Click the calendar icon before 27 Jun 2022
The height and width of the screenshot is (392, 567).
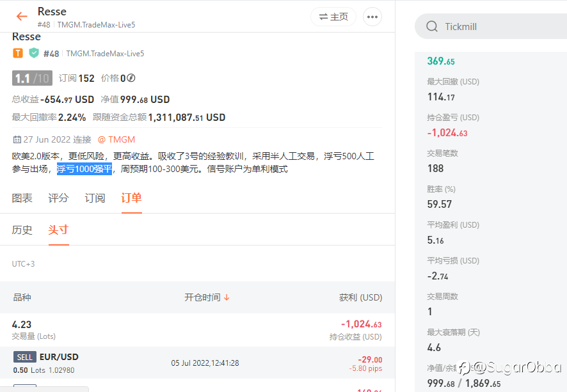[17, 139]
